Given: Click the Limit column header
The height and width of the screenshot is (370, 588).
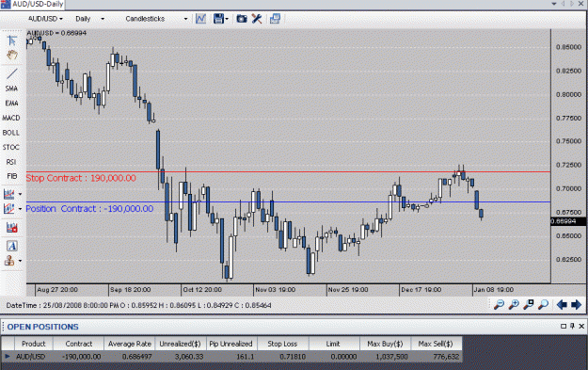Looking at the screenshot, I should tap(333, 344).
